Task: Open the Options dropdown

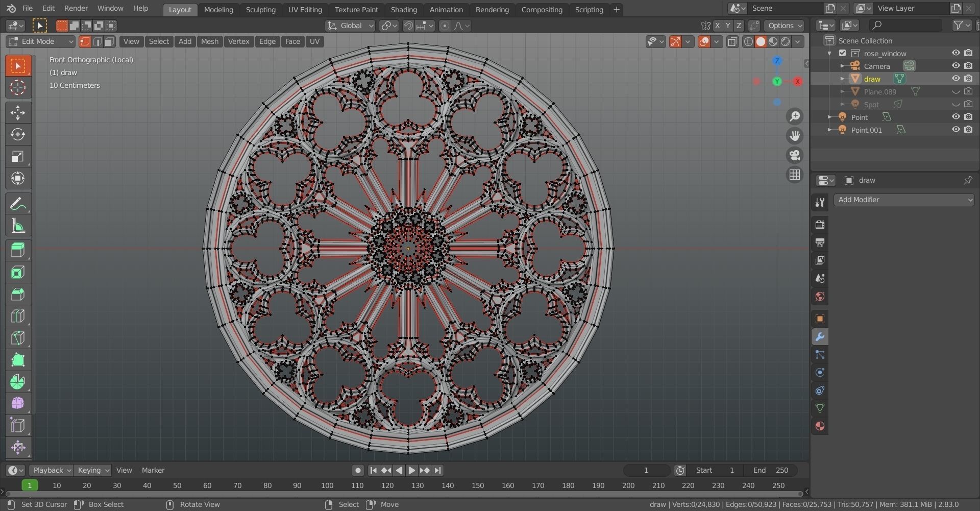Action: point(785,26)
